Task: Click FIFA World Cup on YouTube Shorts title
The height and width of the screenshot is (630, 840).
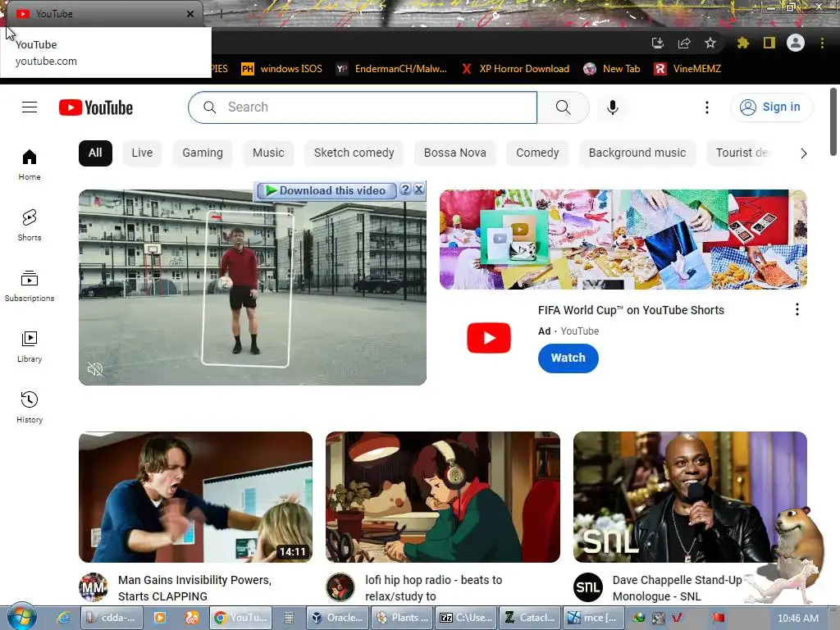Action: coord(631,310)
